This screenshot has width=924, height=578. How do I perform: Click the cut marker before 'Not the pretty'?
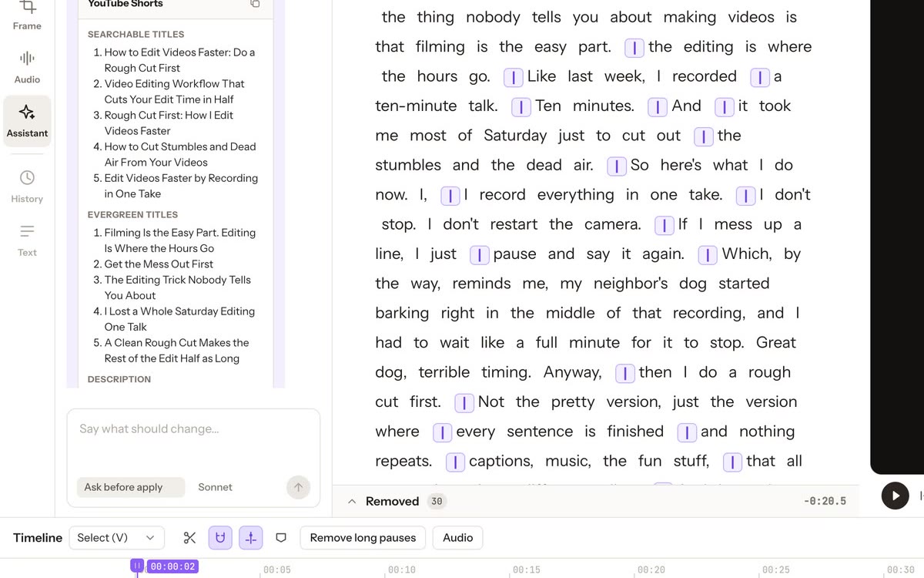tap(464, 403)
